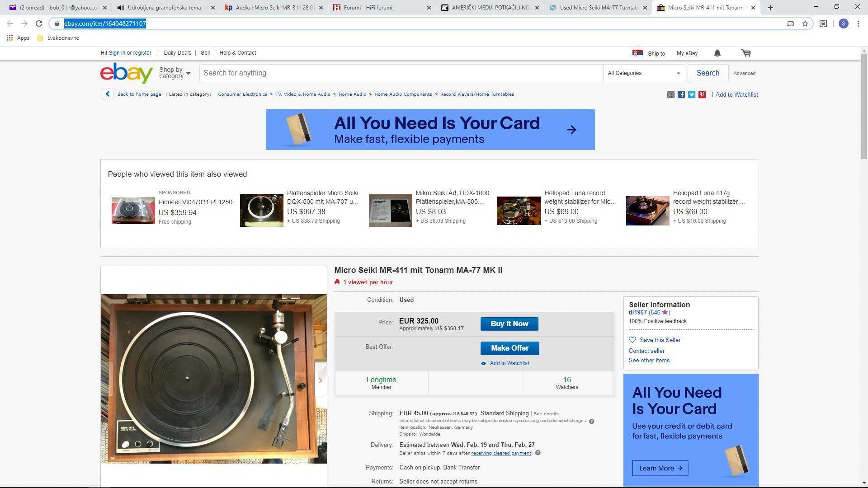Screen dimensions: 868x488
Task: Share listing via email envelope icon
Action: (671, 94)
